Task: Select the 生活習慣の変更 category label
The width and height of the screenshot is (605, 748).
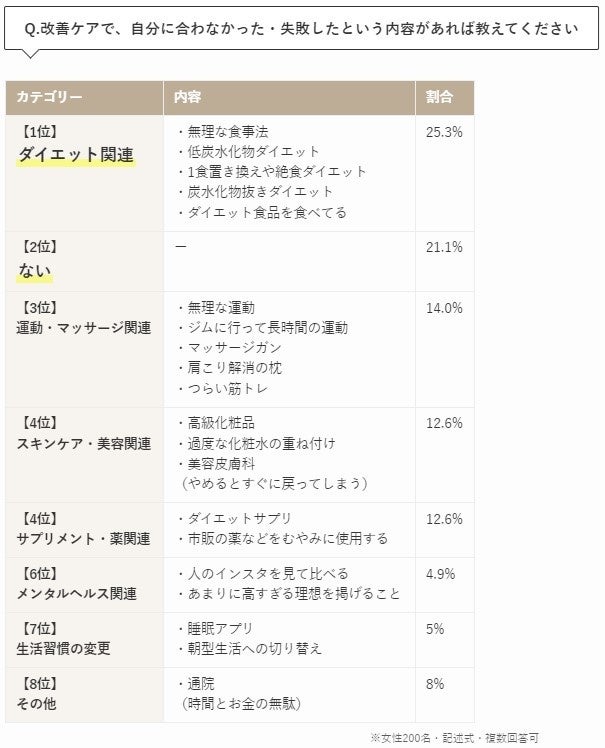Action: click(63, 648)
